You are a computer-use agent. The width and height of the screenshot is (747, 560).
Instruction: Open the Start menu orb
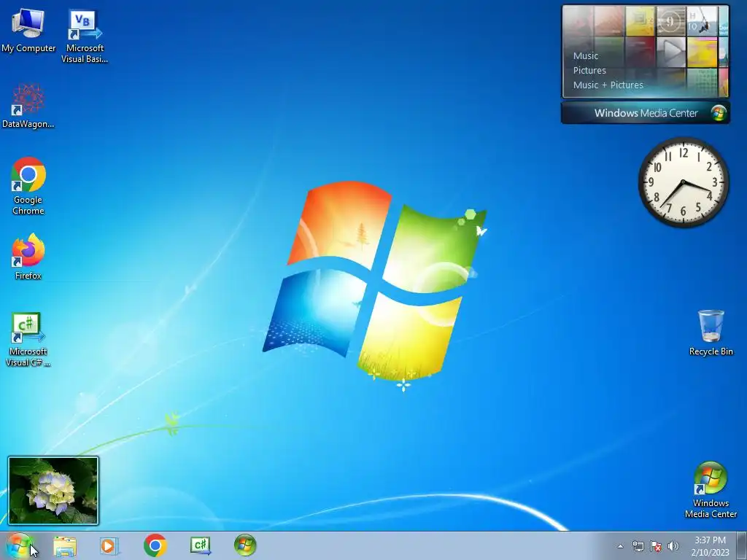19,545
